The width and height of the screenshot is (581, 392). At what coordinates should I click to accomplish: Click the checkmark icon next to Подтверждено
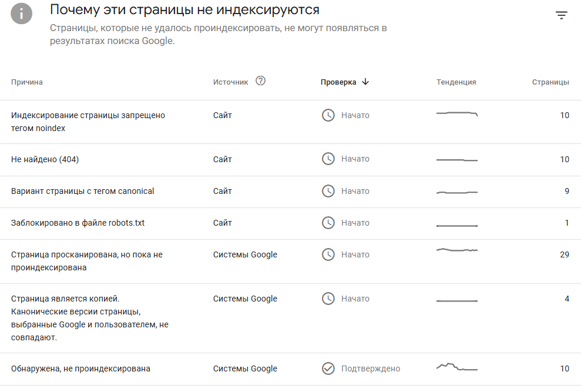point(328,368)
